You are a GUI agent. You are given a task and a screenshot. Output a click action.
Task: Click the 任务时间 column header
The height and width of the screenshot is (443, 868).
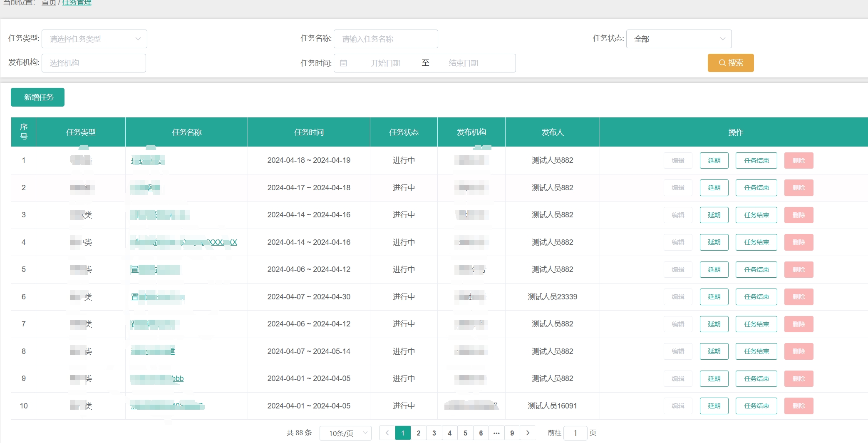pyautogui.click(x=309, y=132)
